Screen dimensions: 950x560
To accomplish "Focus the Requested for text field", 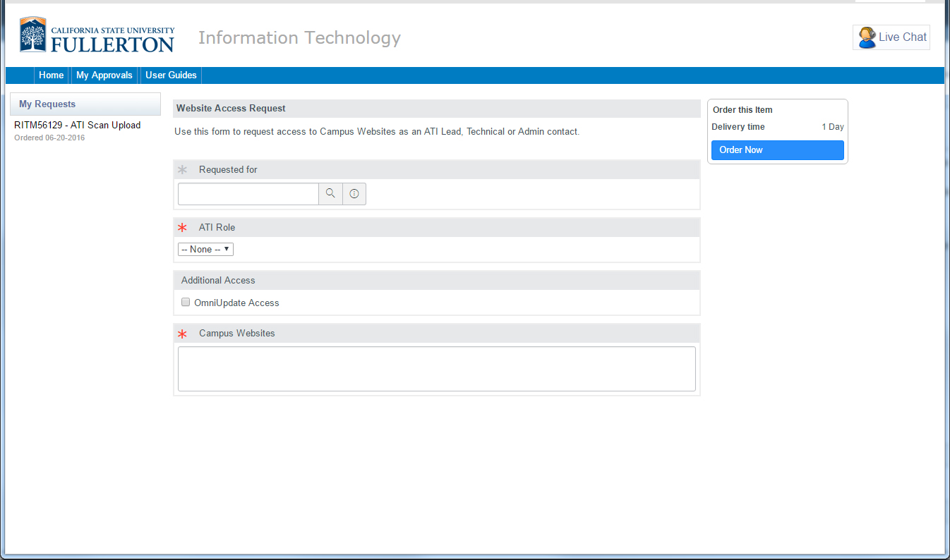I will 248,194.
